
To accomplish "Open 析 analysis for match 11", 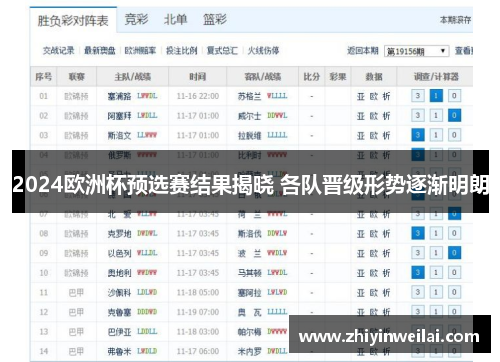I will pos(386,293).
